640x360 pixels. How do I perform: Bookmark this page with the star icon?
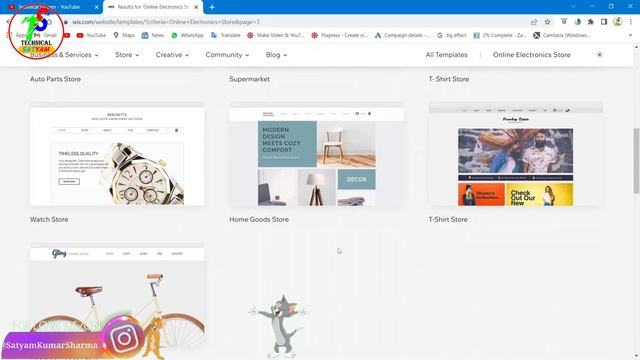[x=547, y=22]
